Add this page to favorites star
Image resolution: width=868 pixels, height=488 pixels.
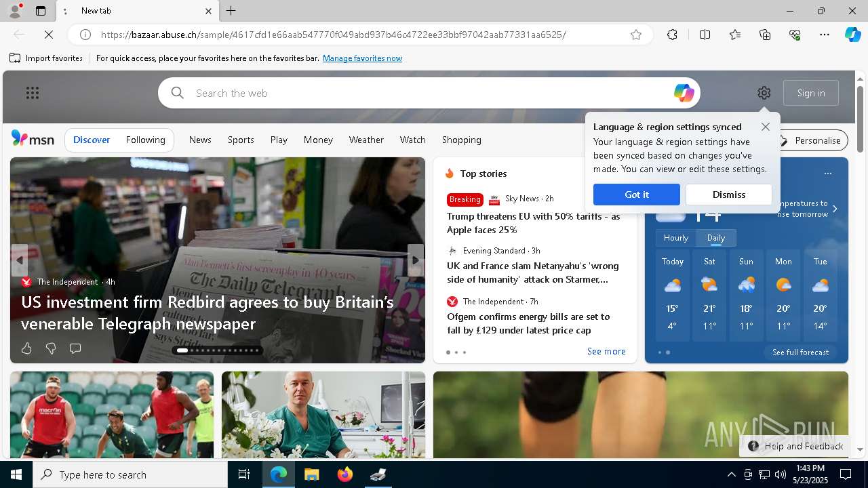pyautogui.click(x=636, y=35)
